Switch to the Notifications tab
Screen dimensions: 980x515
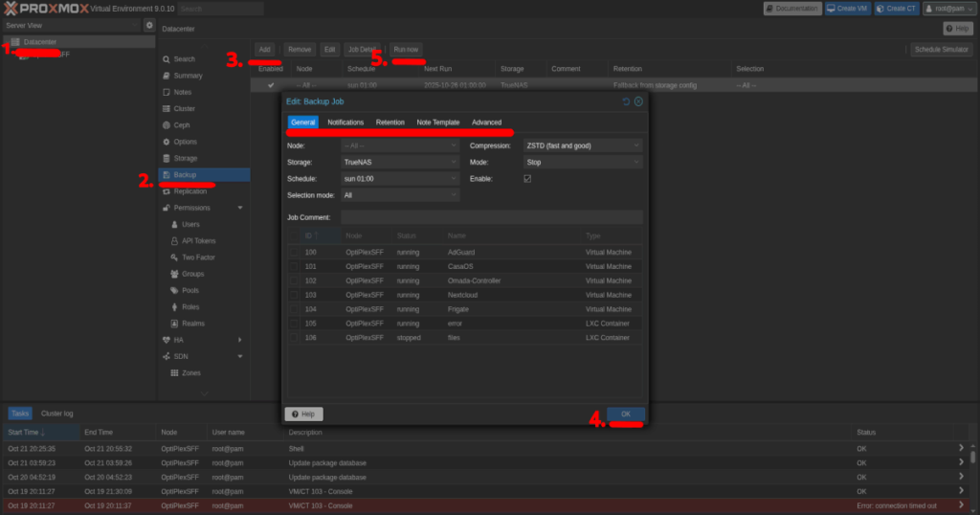pos(345,123)
